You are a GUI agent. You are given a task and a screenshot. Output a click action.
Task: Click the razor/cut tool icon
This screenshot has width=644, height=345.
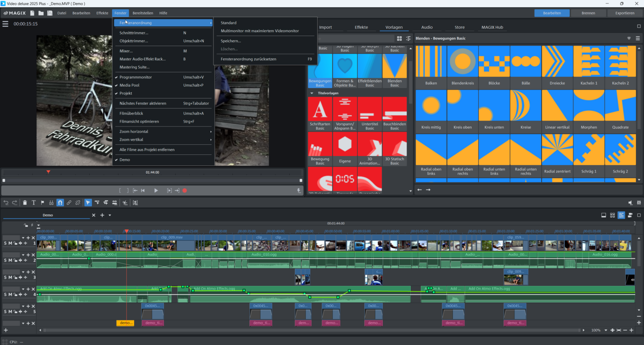pyautogui.click(x=124, y=202)
